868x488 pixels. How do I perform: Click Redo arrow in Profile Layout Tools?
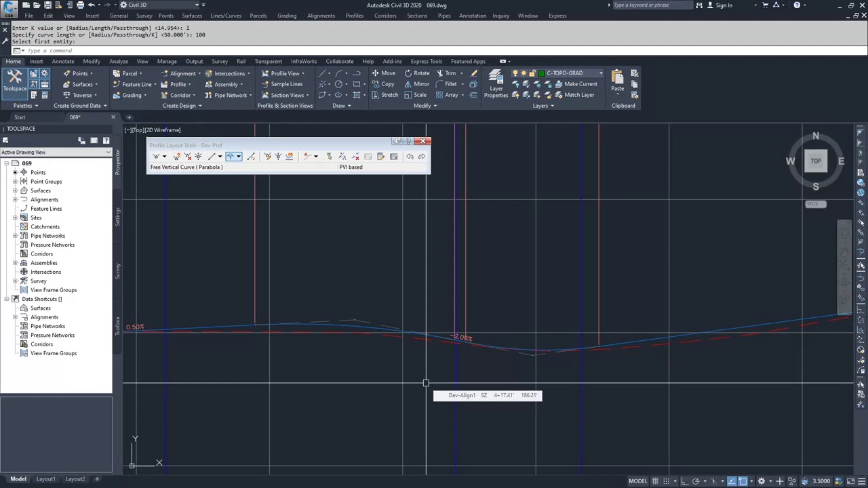421,157
